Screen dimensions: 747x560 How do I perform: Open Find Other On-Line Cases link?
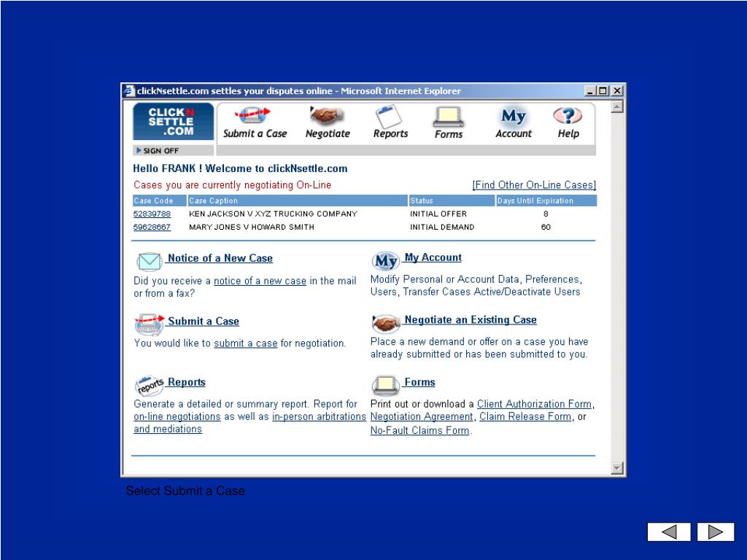[x=533, y=184]
